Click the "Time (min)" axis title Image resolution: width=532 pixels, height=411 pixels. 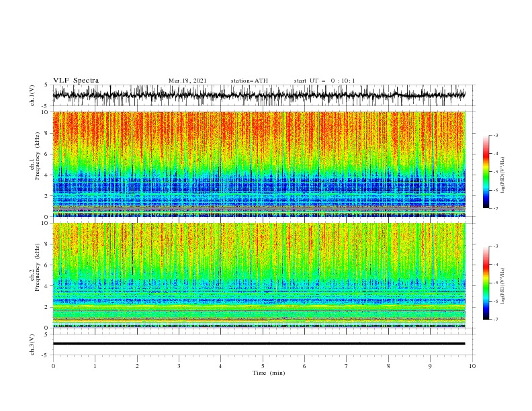[x=269, y=373]
